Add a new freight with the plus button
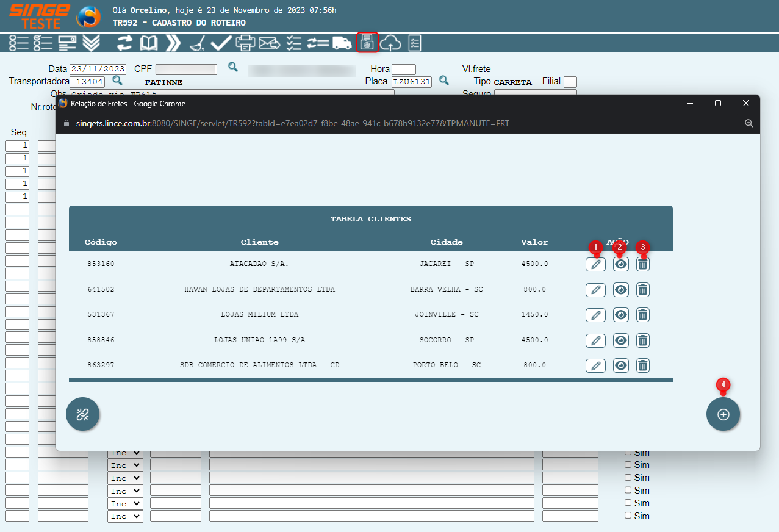This screenshot has height=532, width=779. 723,414
